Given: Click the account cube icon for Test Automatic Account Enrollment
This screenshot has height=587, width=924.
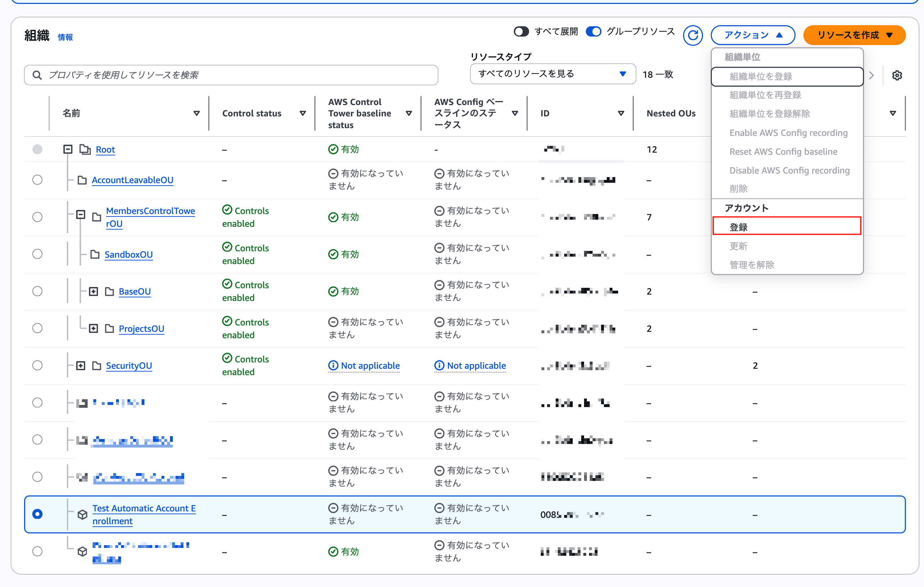Looking at the screenshot, I should 82,515.
